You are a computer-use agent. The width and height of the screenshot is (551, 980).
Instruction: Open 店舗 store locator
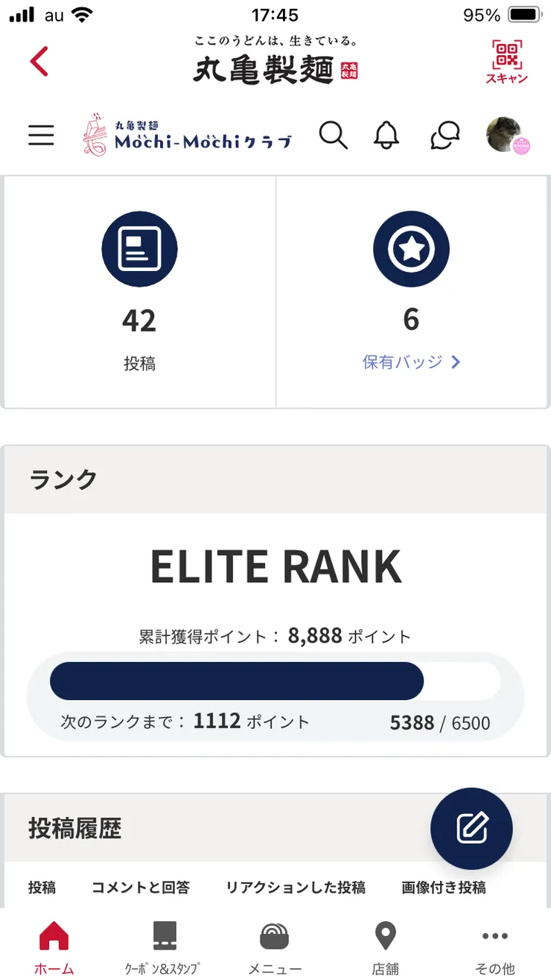(385, 947)
